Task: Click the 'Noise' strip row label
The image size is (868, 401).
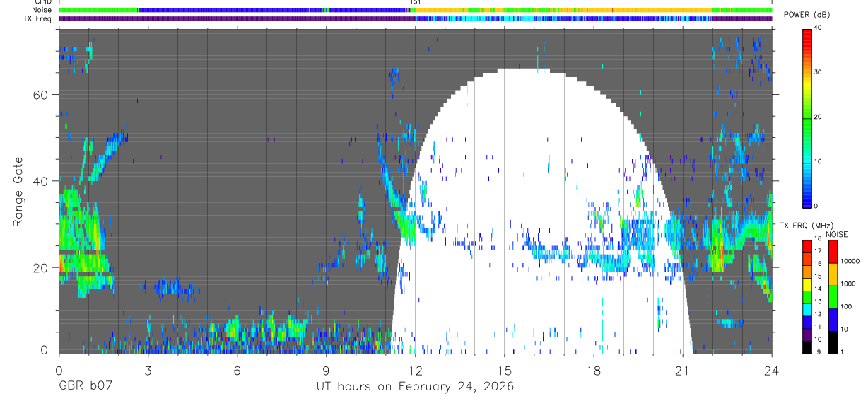Action: tap(42, 10)
